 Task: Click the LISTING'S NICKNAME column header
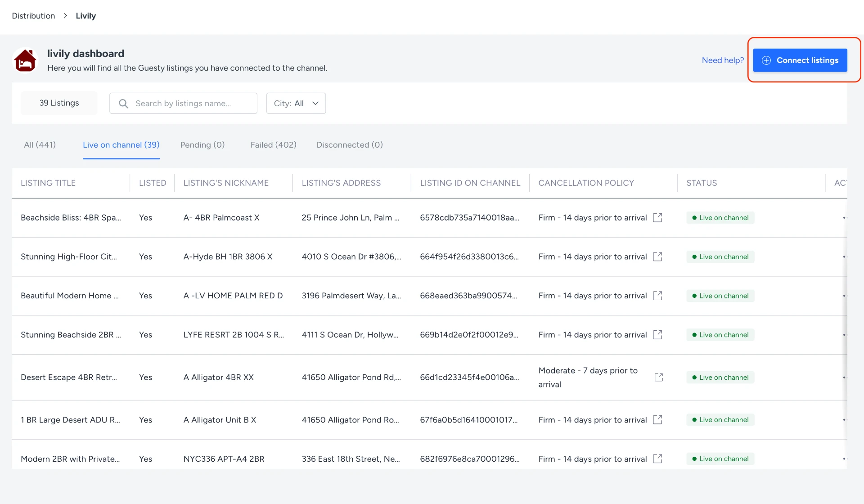[x=226, y=183]
